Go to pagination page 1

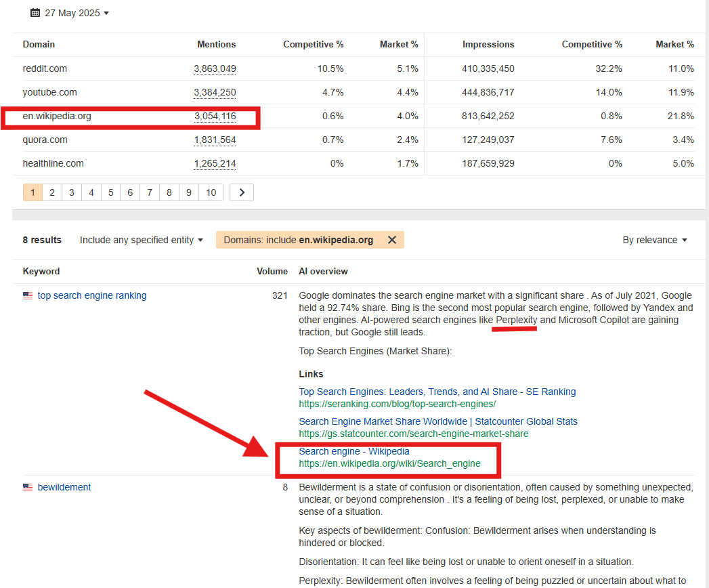[x=33, y=192]
